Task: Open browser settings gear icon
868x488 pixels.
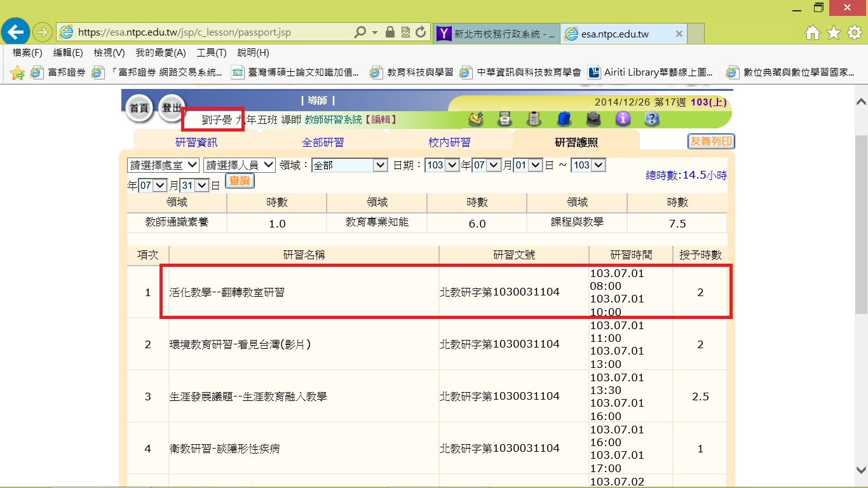Action: 854,32
